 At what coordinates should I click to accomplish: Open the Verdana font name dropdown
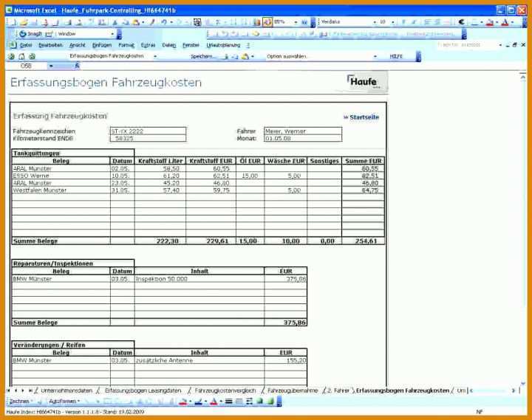(x=375, y=22)
